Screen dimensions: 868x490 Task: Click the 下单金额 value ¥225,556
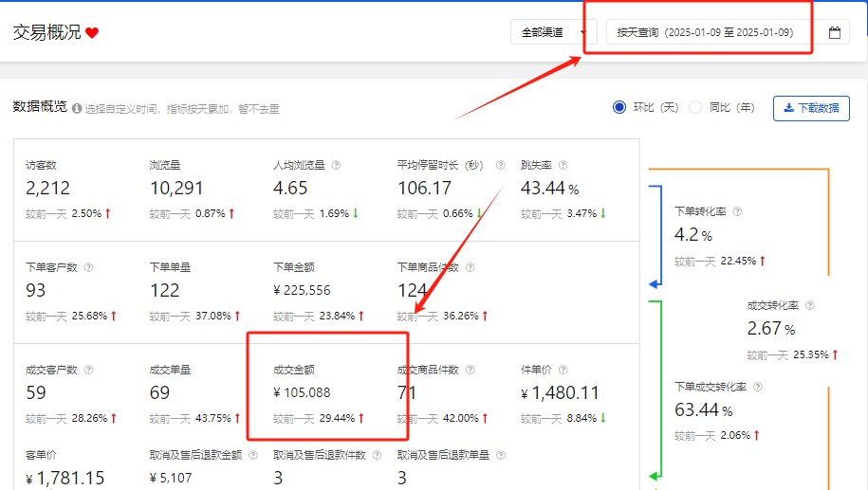[302, 290]
